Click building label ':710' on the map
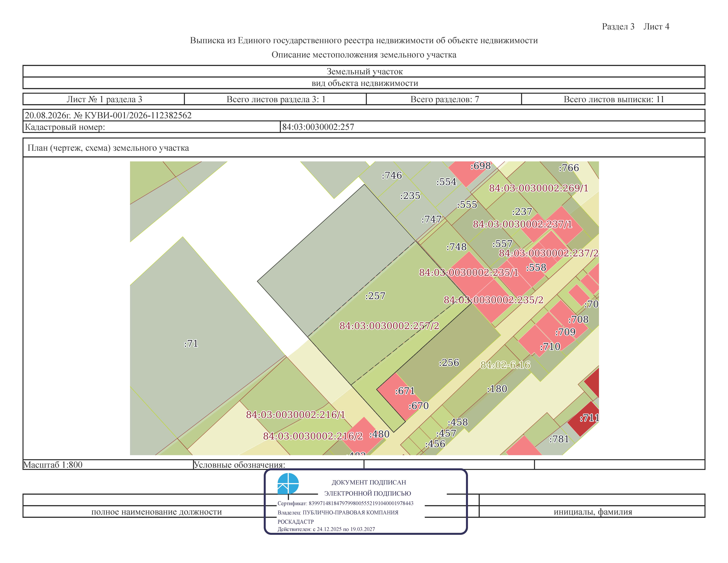Screen dimensions: 728x563 (550, 347)
